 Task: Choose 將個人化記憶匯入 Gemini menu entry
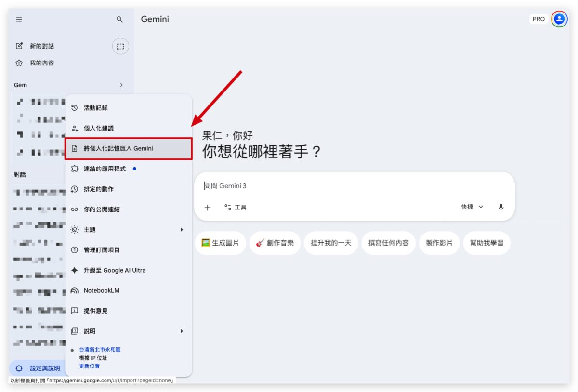pyautogui.click(x=129, y=148)
